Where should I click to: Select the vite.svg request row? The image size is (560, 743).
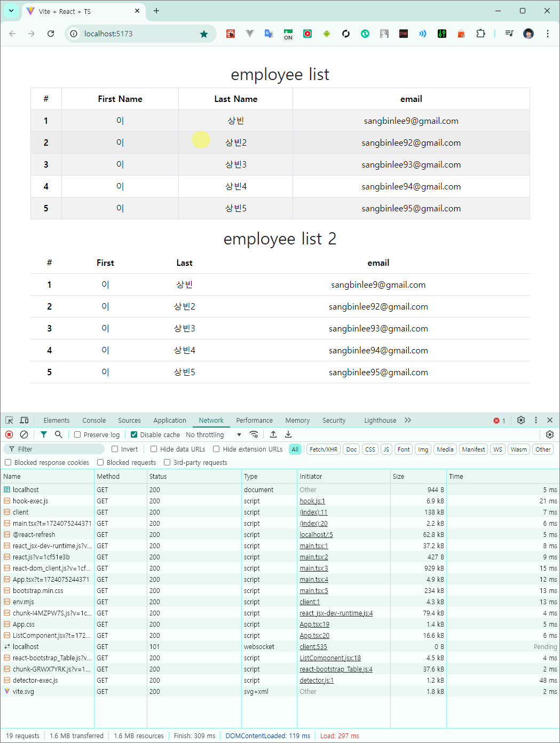[x=280, y=692]
